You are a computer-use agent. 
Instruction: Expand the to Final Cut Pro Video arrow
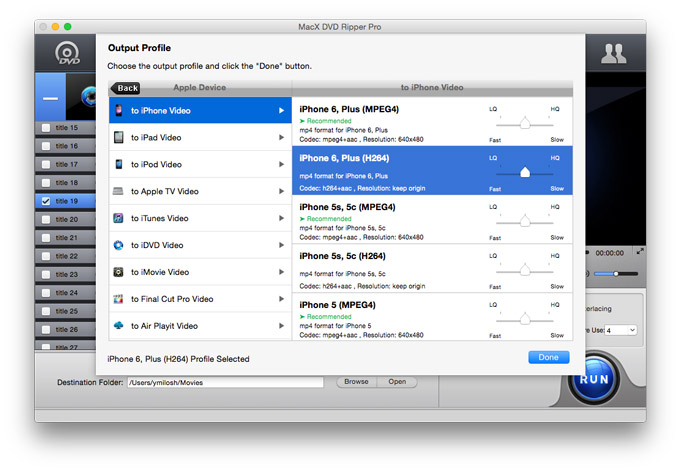(x=281, y=299)
